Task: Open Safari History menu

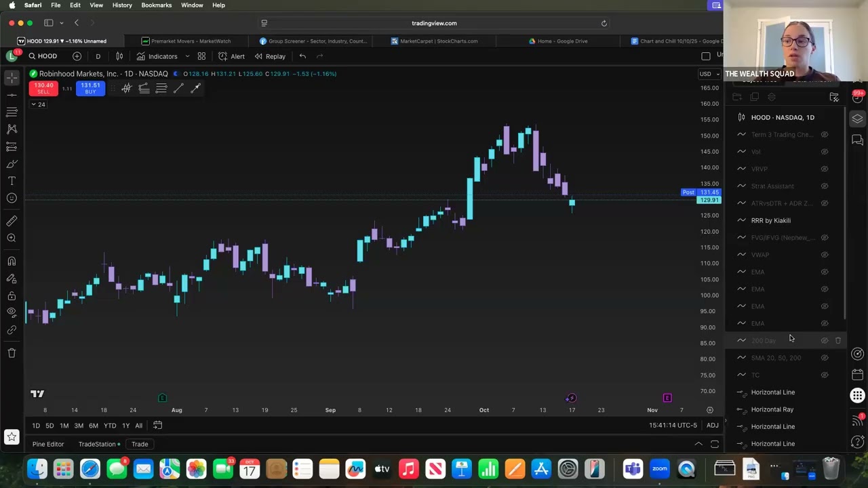Action: [x=122, y=5]
